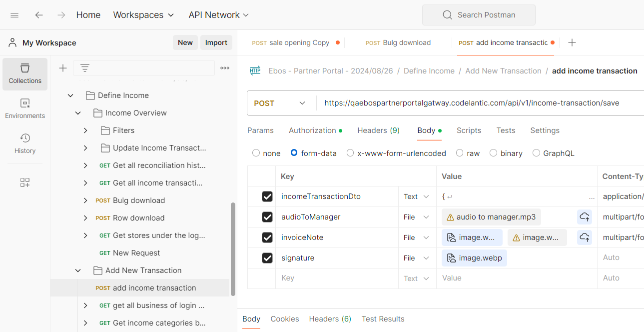
Task: Open the configure workspace sidebar icon
Action: (25, 182)
